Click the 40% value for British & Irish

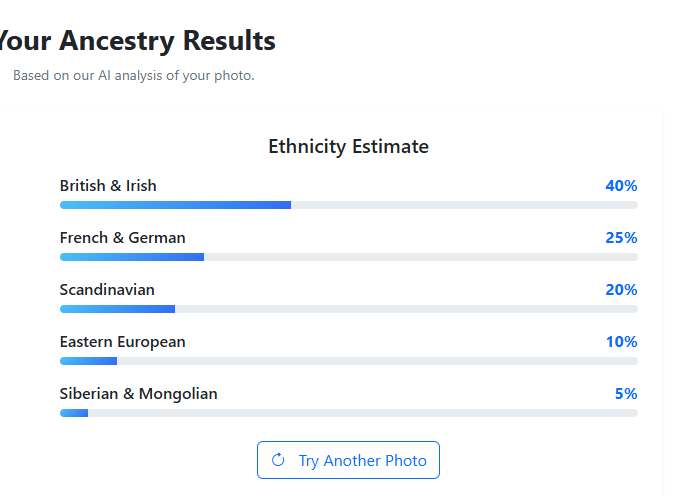coord(621,186)
